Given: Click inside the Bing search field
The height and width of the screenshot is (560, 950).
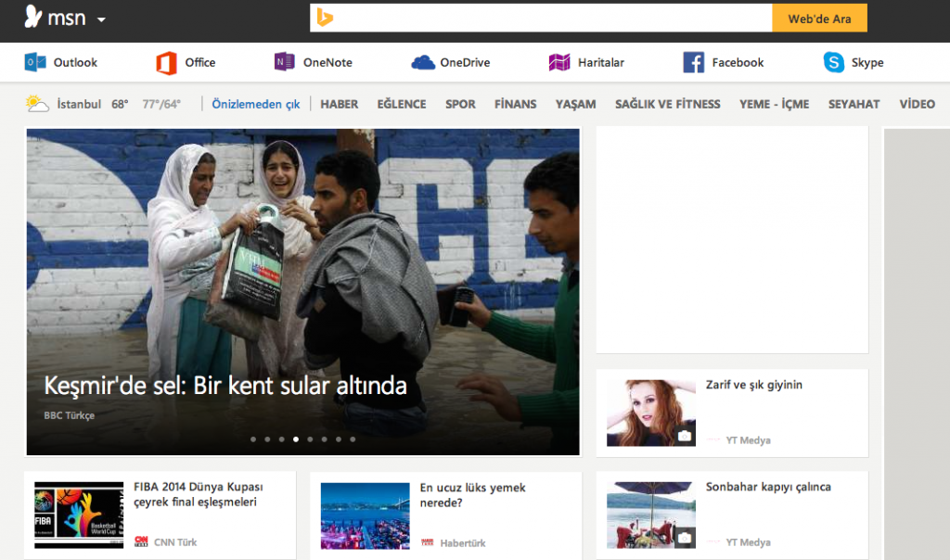Looking at the screenshot, I should pyautogui.click(x=557, y=17).
